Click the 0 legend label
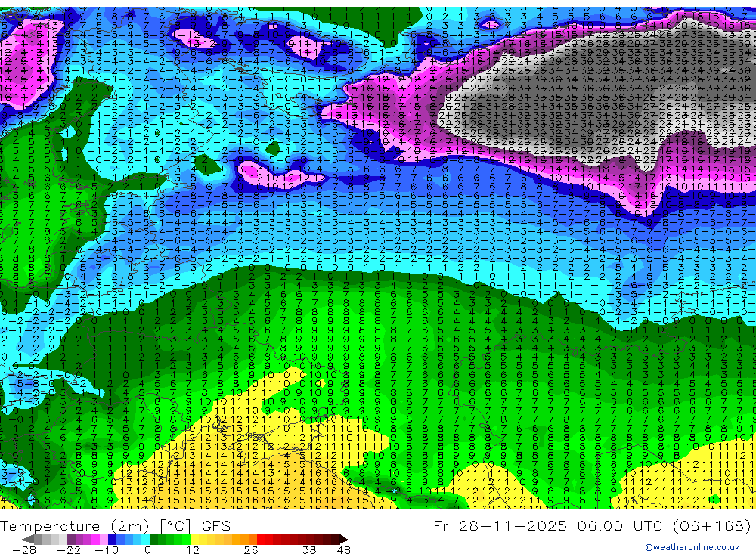 (147, 550)
